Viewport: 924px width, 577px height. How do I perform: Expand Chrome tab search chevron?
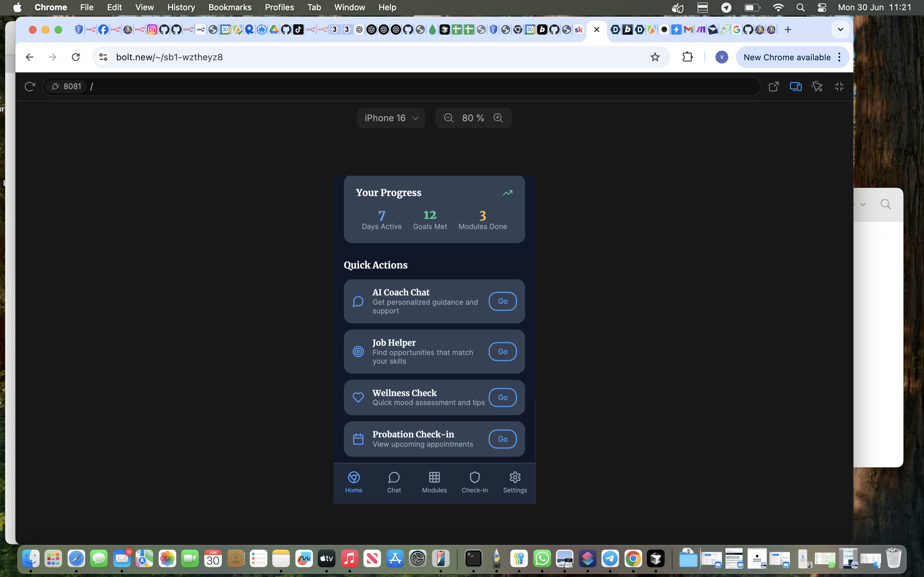point(840,29)
